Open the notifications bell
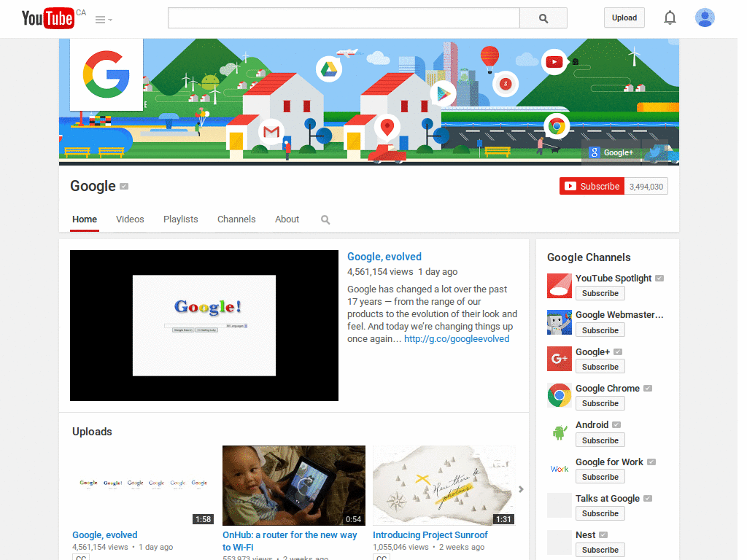Screen dimensions: 747x560 click(670, 17)
